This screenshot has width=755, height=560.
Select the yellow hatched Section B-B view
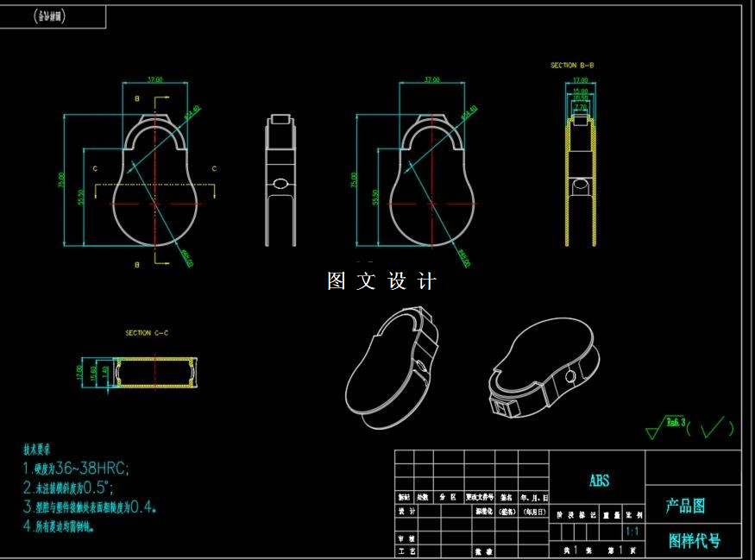[x=581, y=180]
